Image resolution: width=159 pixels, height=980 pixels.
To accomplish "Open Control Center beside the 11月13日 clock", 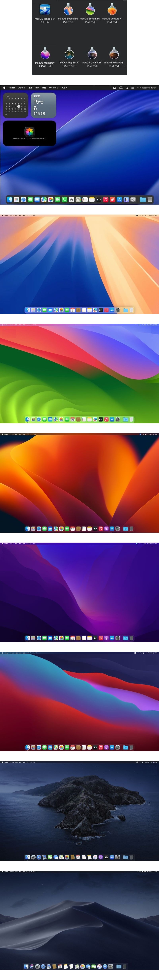I will [x=132, y=87].
